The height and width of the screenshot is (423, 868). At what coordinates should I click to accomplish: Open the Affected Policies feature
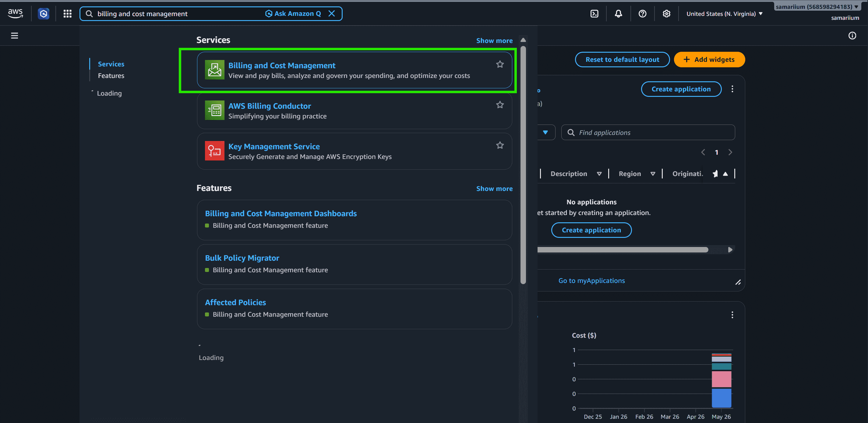click(x=235, y=302)
